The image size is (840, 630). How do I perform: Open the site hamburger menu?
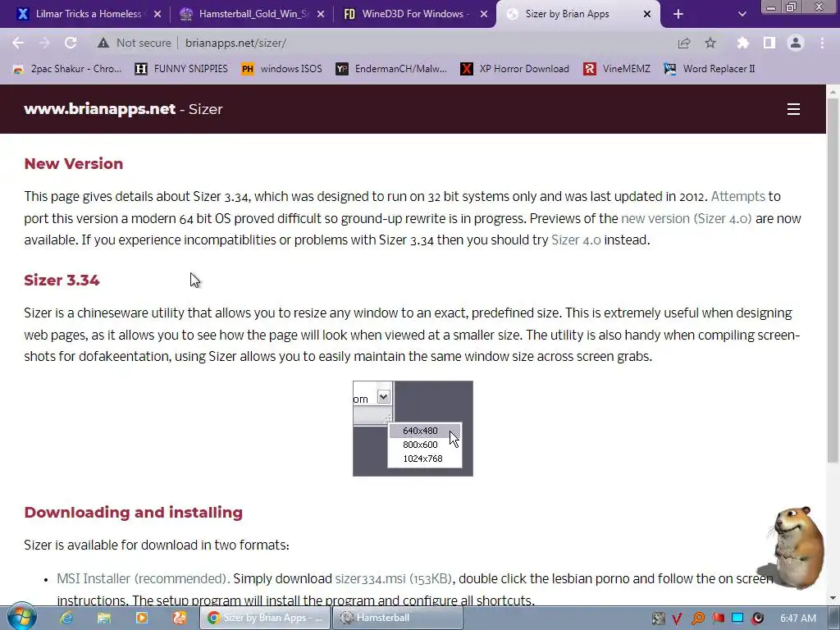[x=793, y=109]
